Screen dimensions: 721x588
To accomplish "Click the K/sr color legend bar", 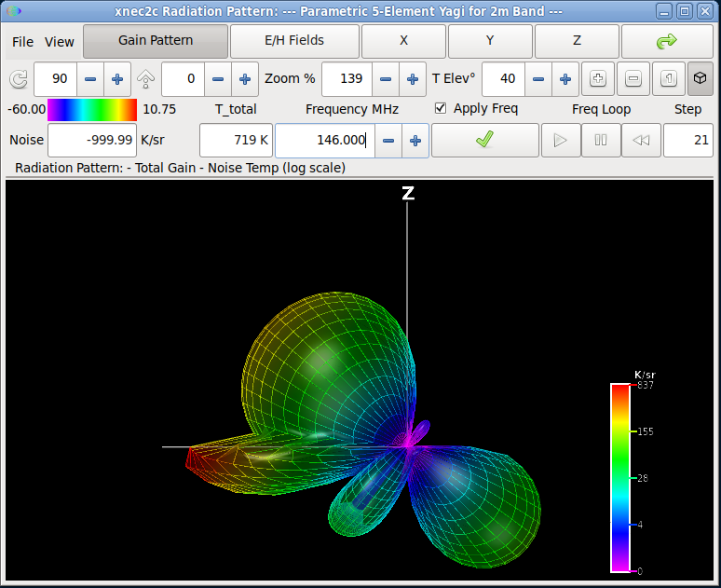I will click(x=620, y=478).
